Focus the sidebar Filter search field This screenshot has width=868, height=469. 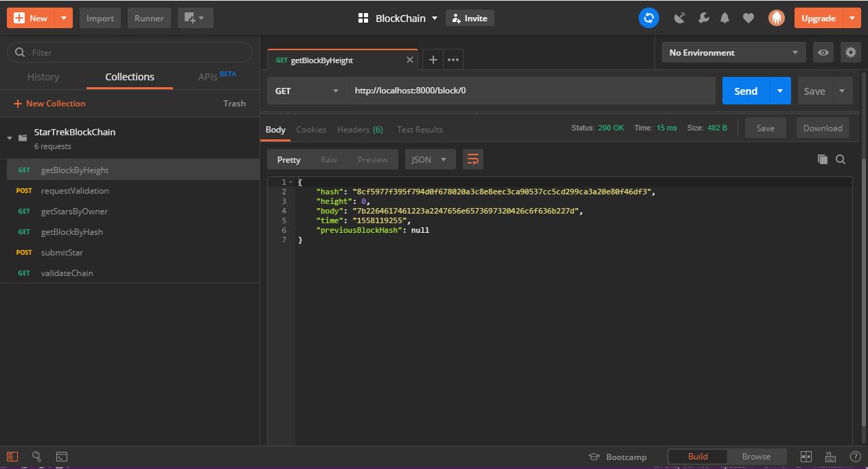click(x=130, y=52)
